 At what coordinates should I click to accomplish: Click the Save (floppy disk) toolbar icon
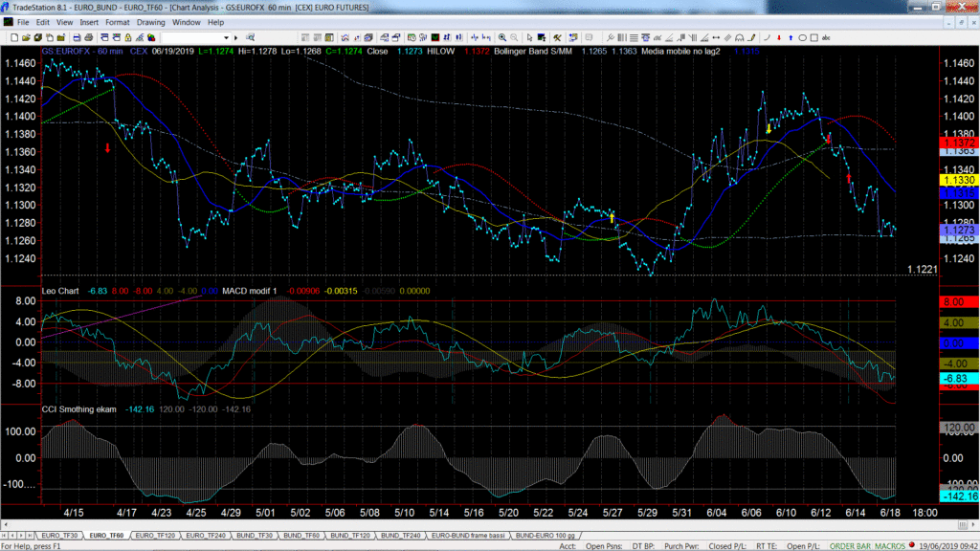(x=38, y=37)
